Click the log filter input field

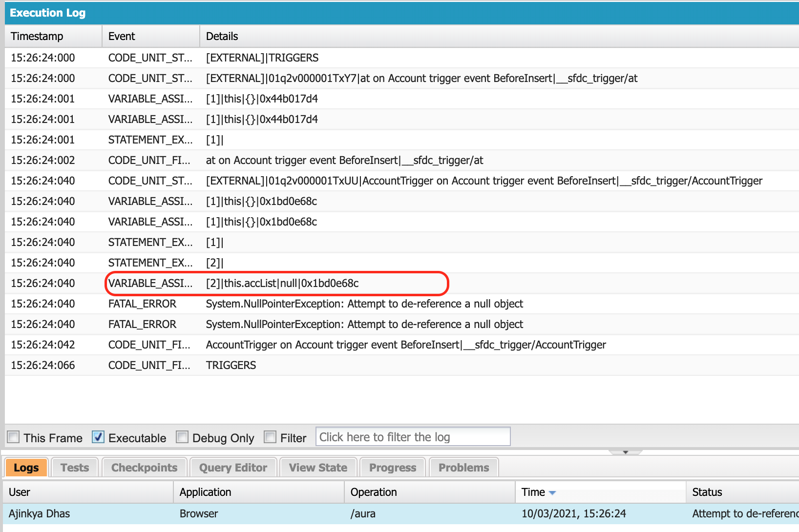pyautogui.click(x=413, y=436)
